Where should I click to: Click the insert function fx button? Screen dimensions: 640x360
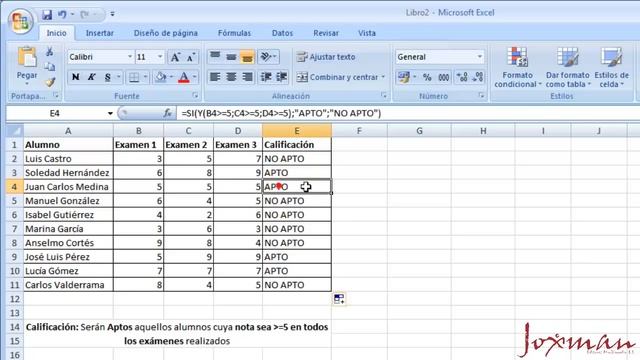tap(167, 113)
